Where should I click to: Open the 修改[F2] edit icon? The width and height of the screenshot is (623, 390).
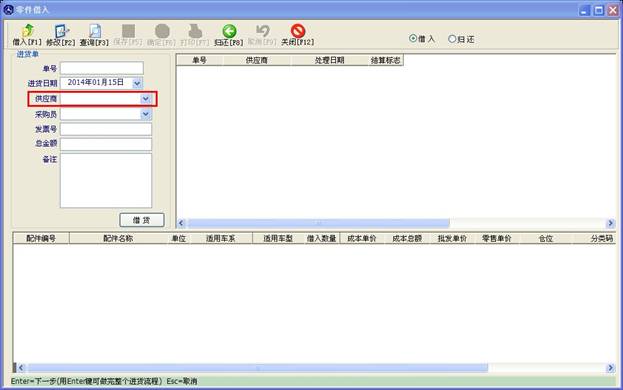(61, 31)
